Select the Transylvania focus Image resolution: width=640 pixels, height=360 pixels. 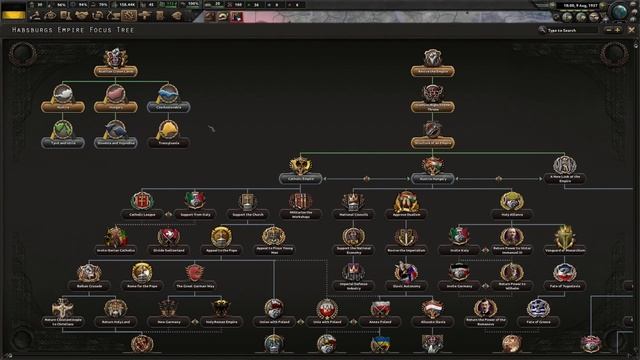click(x=168, y=134)
